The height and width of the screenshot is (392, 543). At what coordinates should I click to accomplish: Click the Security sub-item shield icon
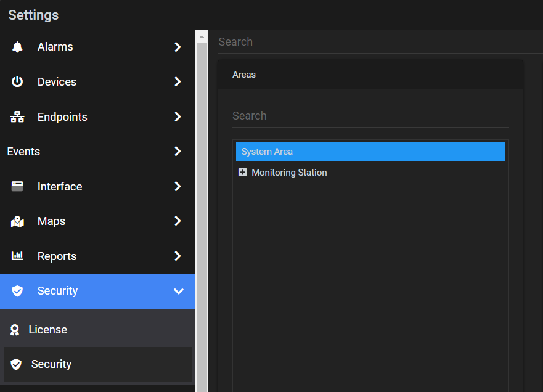point(16,364)
